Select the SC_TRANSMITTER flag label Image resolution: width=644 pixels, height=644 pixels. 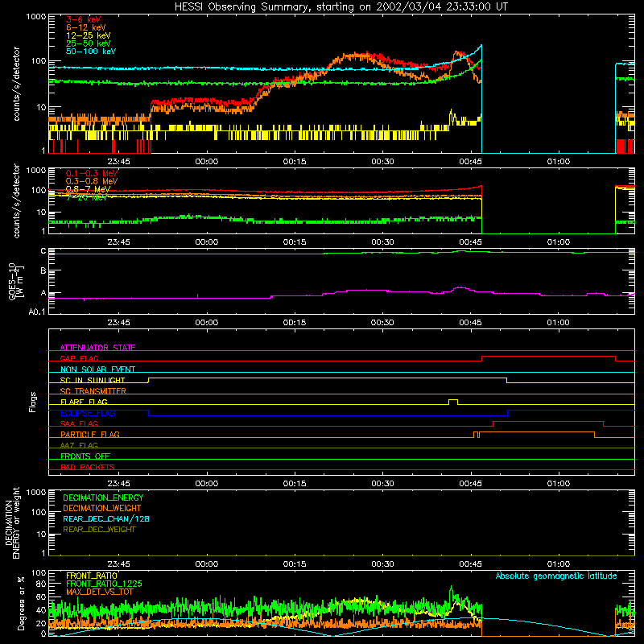point(93,390)
